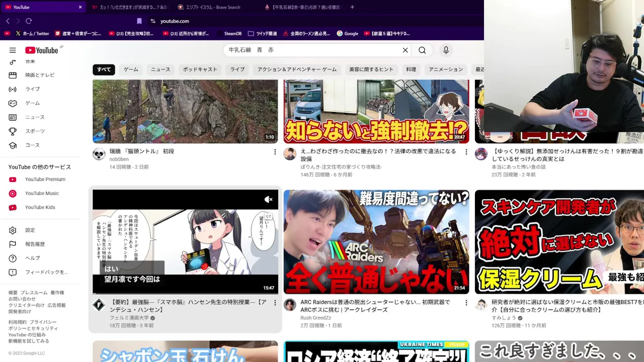The image size is (644, 362).
Task: Open YouTube Kids service
Action: pos(39,207)
